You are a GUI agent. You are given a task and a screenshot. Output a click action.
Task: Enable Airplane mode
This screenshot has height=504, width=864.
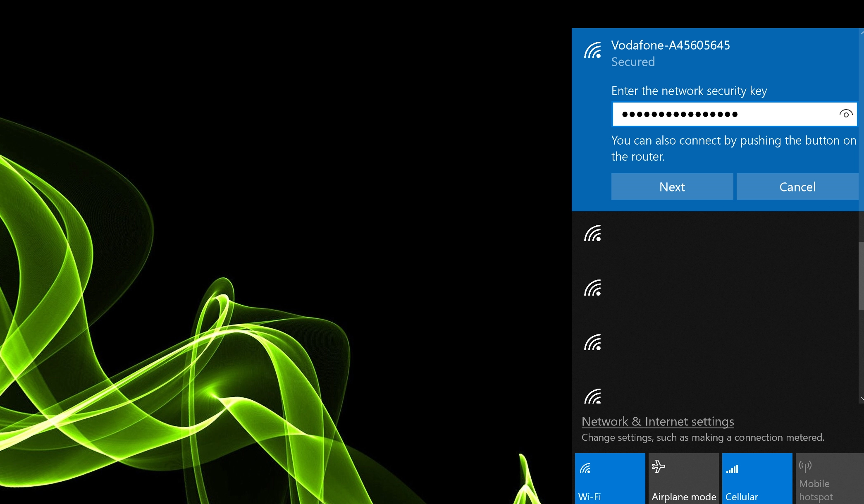pos(683,478)
